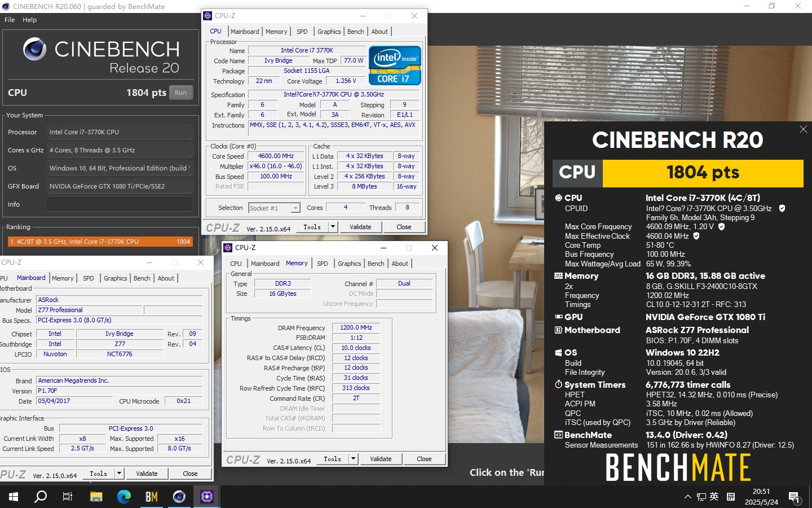Viewport: 812px width, 508px height.
Task: Click Tools button in top CPU-Z window
Action: pos(312,227)
